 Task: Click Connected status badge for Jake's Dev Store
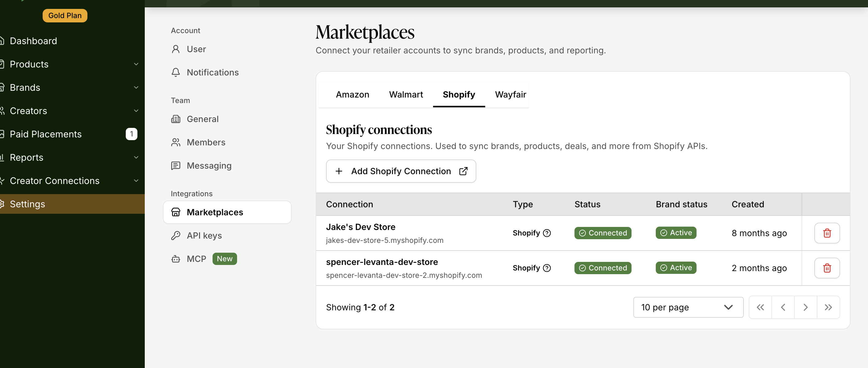[602, 233]
